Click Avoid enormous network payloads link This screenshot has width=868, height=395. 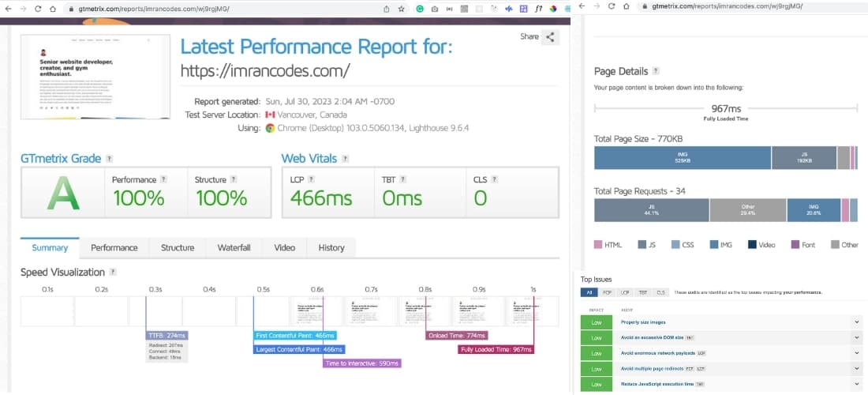click(x=657, y=353)
